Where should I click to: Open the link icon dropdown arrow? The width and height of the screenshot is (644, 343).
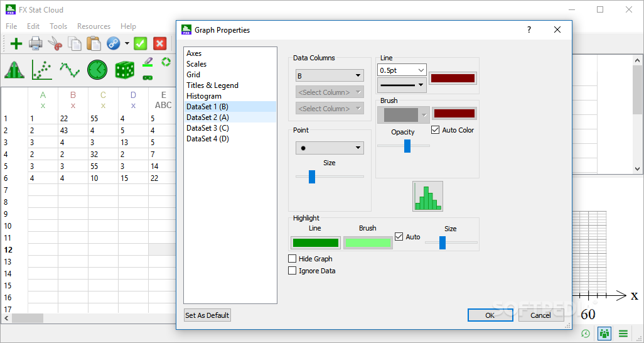pos(127,43)
